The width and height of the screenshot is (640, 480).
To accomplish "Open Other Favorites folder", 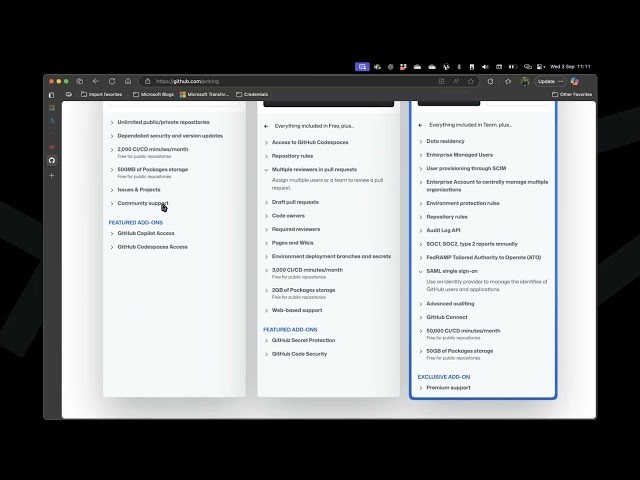I will 572,94.
